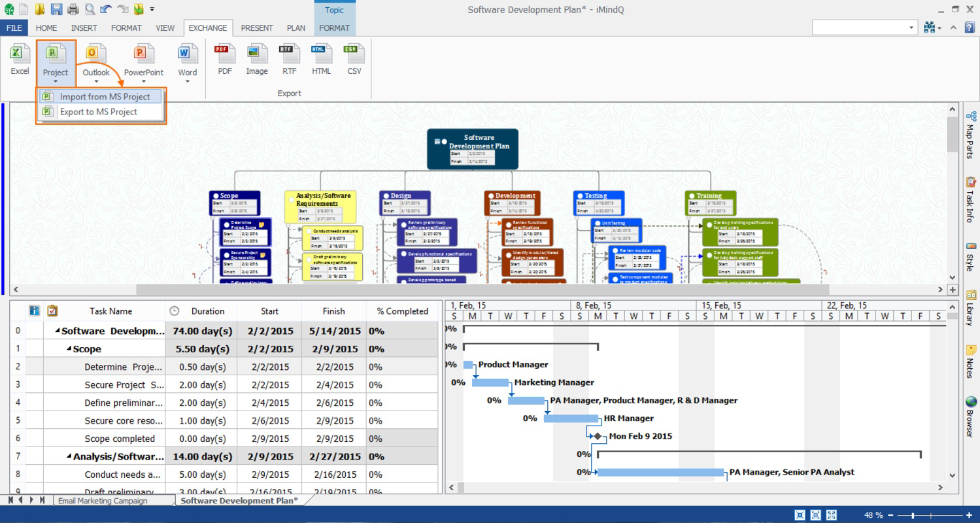
Task: Switch to the Email Marketing Campaign sheet tab
Action: click(x=103, y=501)
